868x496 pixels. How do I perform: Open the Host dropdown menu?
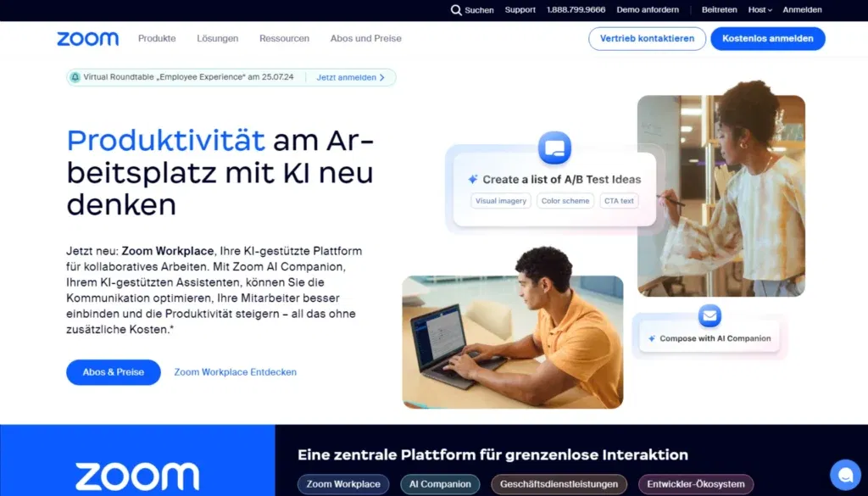point(757,10)
